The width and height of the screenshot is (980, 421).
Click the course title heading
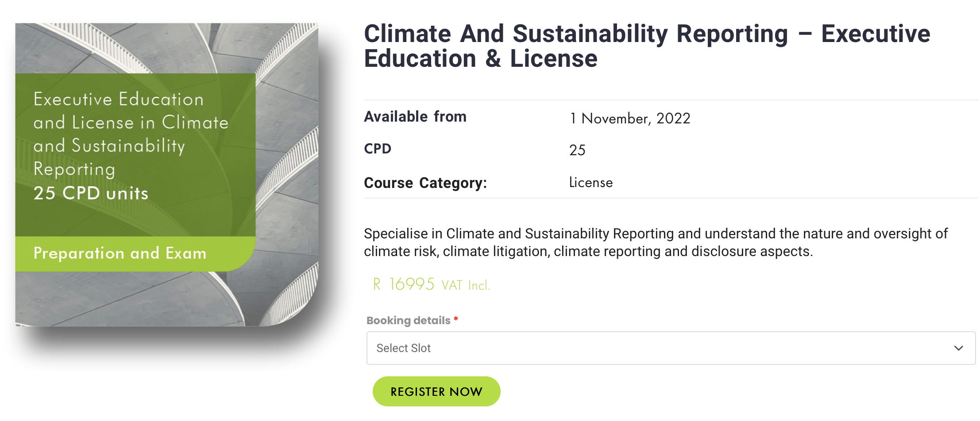[x=647, y=46]
